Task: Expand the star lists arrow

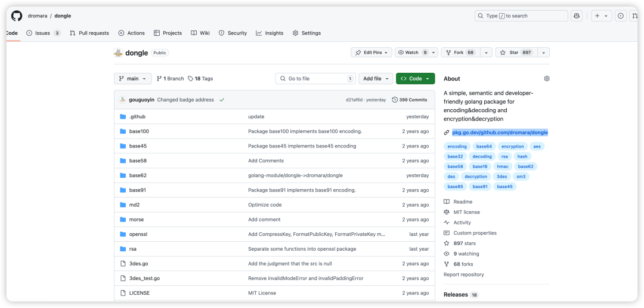Action: pyautogui.click(x=543, y=53)
